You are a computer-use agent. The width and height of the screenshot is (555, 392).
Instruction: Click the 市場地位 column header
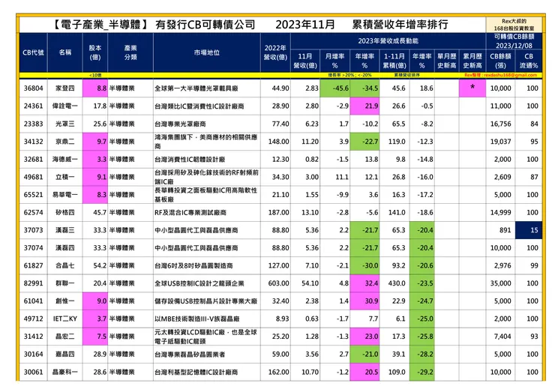(207, 52)
